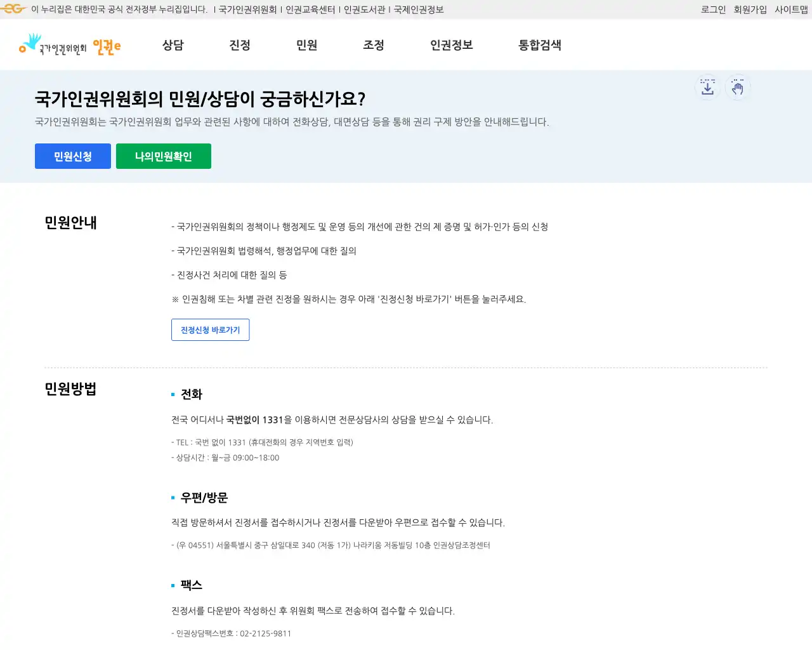Open the 회원가입 link
Image resolution: width=812 pixels, height=650 pixels.
(751, 9)
